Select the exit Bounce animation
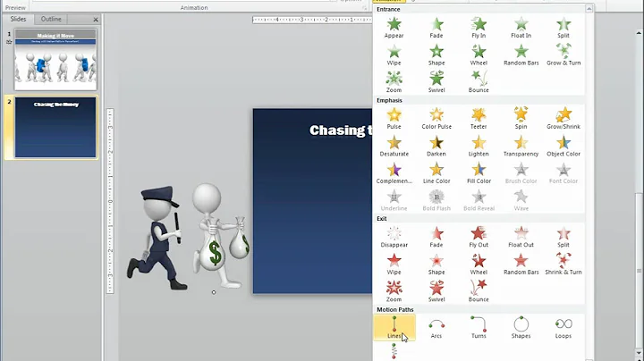This screenshot has width=644, height=361. (479, 291)
